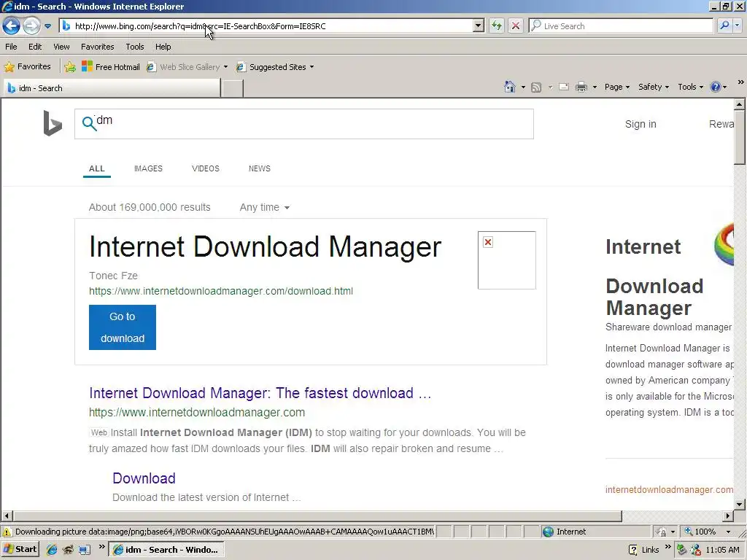
Task: Open internetdownloadmanager.com/download.html green link
Action: (221, 291)
